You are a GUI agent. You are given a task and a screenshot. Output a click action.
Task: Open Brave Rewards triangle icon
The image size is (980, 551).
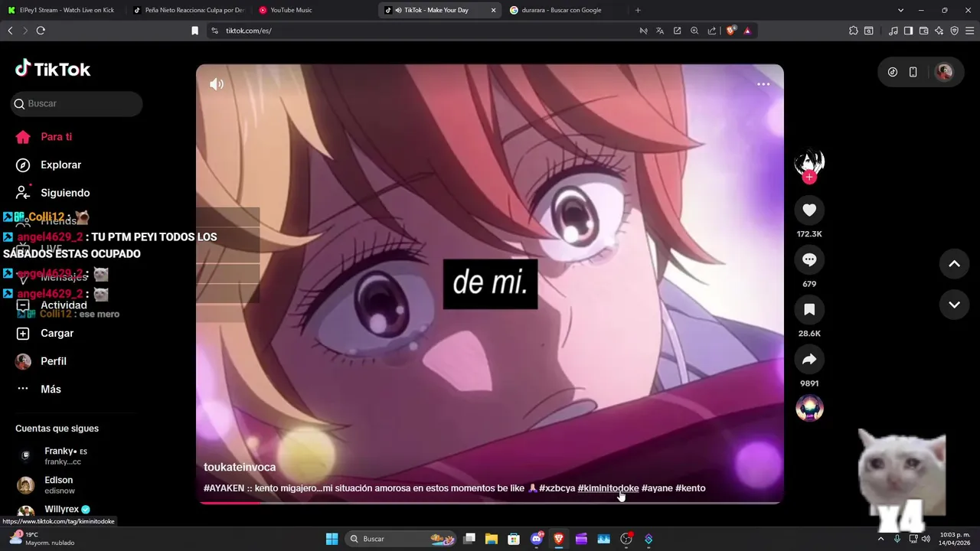coord(747,31)
